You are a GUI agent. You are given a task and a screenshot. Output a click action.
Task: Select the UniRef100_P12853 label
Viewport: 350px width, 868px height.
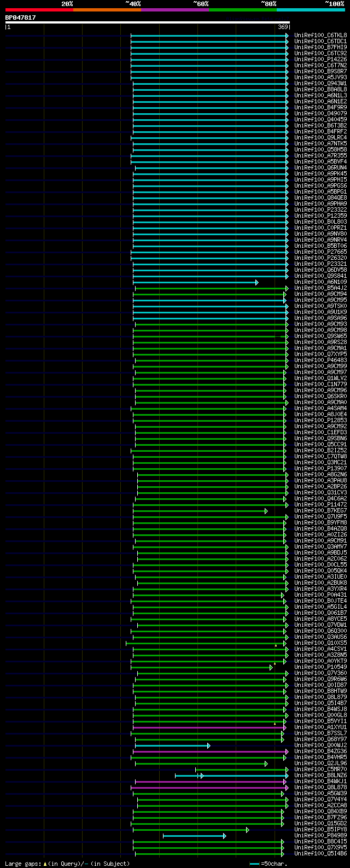[320, 421]
